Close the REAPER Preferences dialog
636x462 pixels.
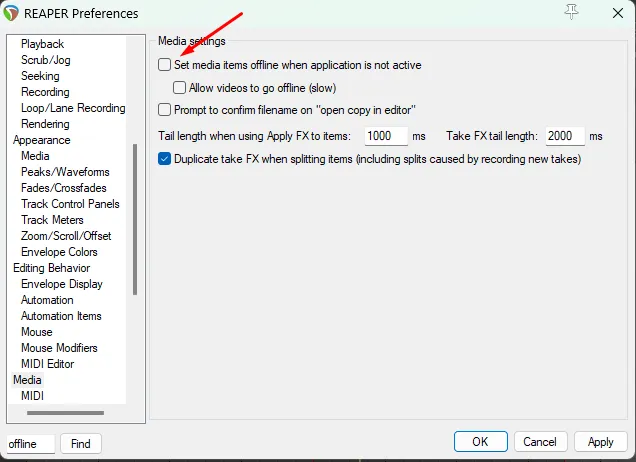pos(618,13)
